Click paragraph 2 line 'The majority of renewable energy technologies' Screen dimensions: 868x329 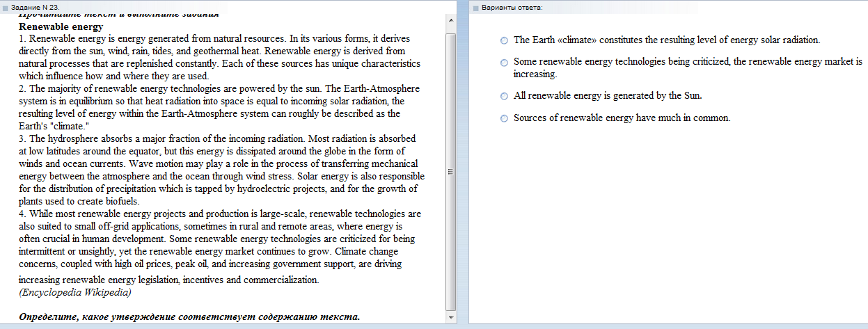pos(219,89)
